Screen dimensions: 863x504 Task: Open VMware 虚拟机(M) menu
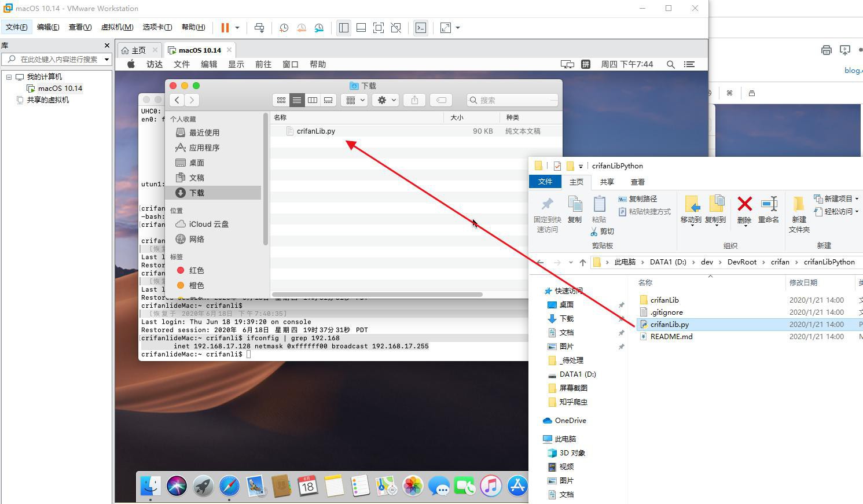[x=117, y=27]
